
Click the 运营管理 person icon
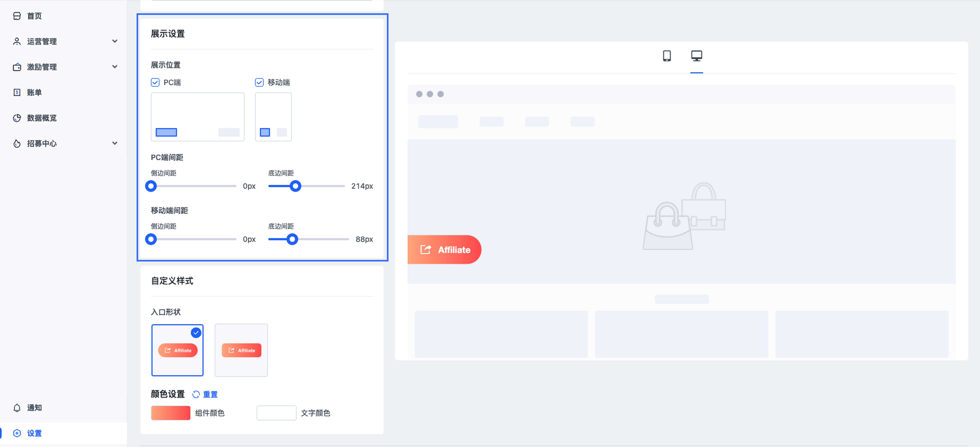[x=17, y=41]
